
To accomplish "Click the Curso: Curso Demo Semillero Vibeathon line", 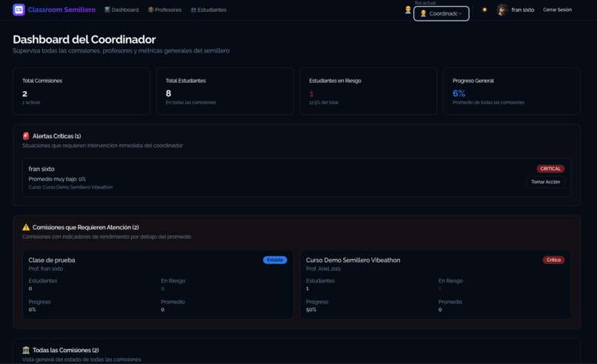I will coord(70,187).
